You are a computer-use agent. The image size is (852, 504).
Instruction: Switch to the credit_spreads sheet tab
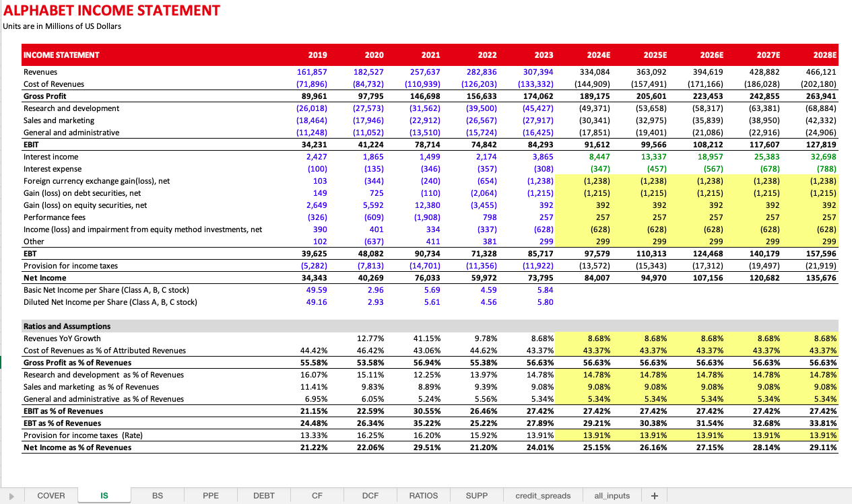coord(543,495)
